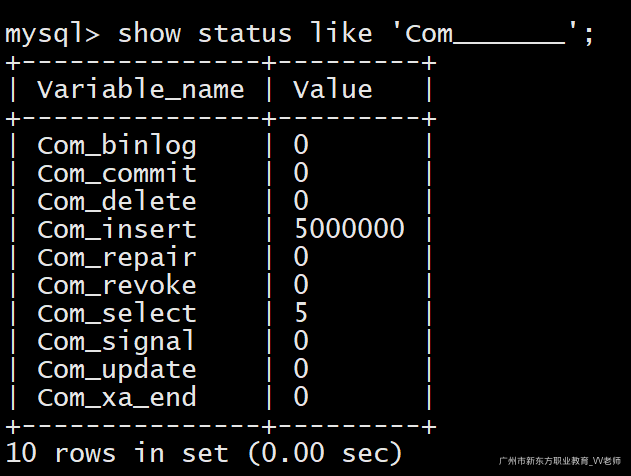Select the Com_insert variable name
Screen dimensions: 631x476
click(117, 230)
